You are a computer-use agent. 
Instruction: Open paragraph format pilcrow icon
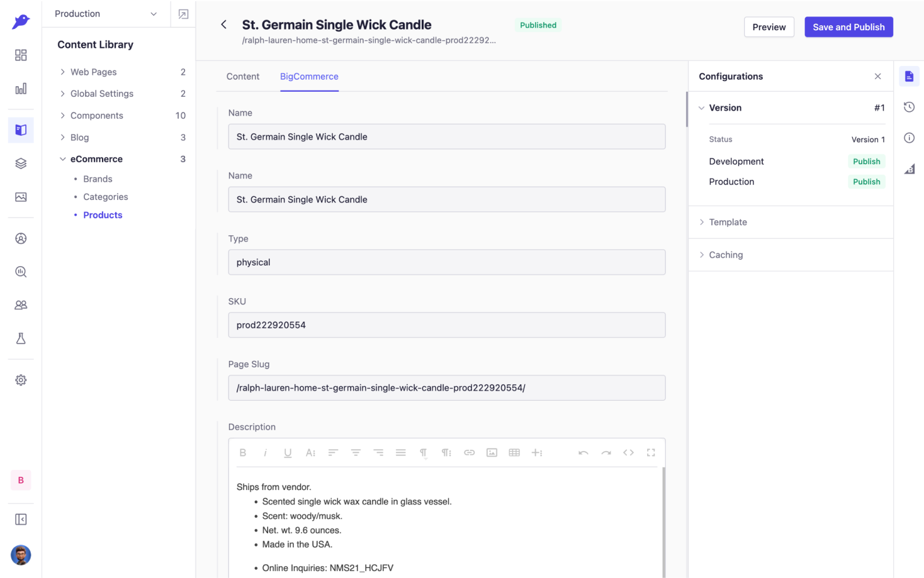coord(424,453)
